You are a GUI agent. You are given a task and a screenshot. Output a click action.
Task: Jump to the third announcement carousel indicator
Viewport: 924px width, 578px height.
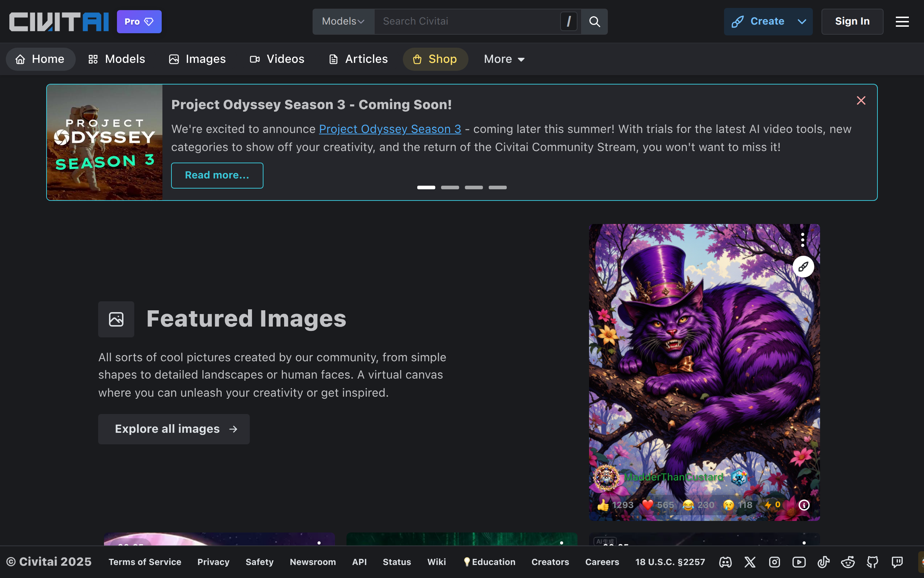coord(474,187)
